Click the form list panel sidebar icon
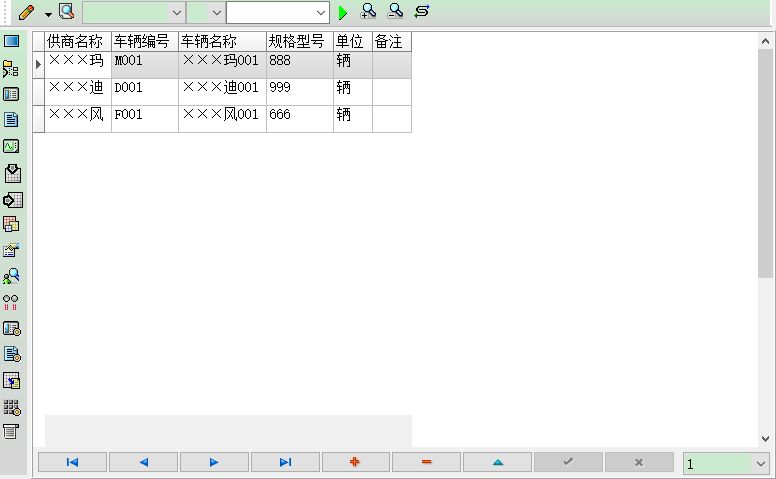The height and width of the screenshot is (479, 776). pos(11,94)
